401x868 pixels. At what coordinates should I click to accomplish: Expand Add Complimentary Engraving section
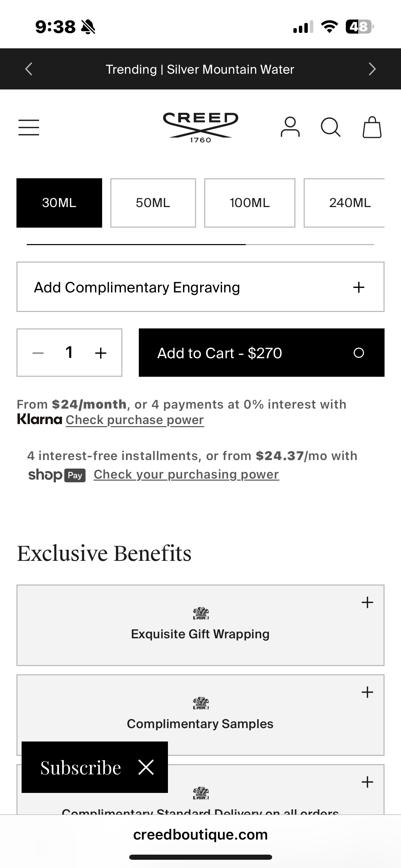[200, 287]
